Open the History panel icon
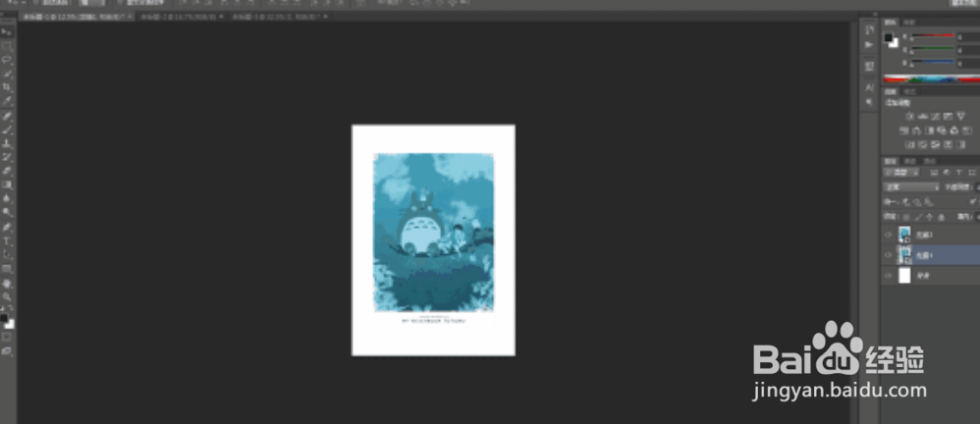Image resolution: width=980 pixels, height=424 pixels. [869, 30]
